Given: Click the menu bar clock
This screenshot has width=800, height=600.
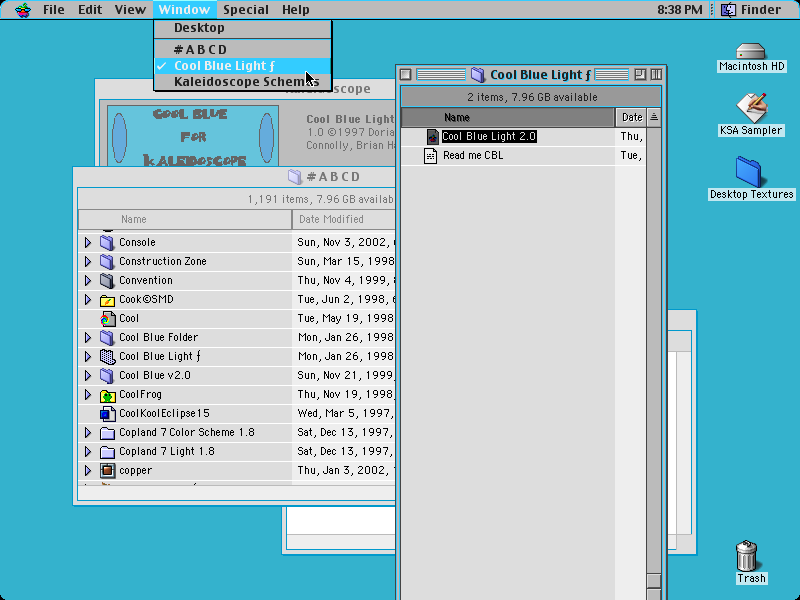Looking at the screenshot, I should [x=680, y=10].
